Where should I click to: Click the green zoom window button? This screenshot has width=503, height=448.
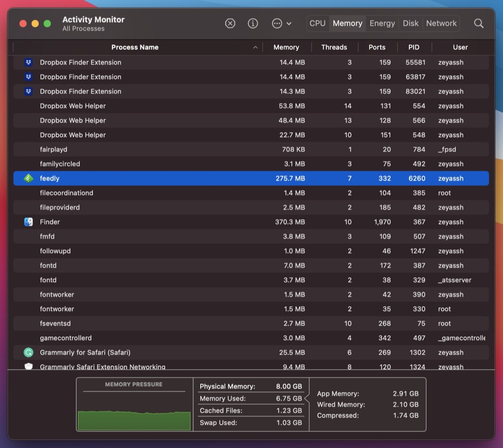47,24
